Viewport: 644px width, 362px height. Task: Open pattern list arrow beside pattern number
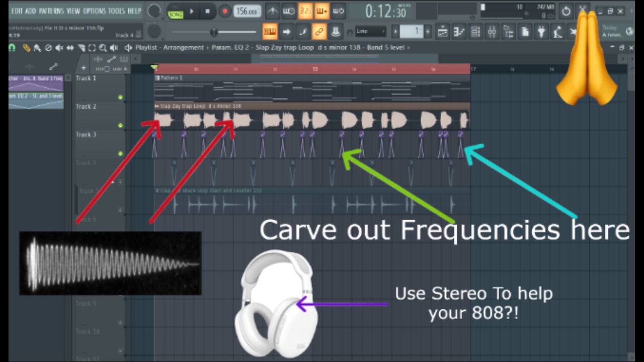point(395,32)
